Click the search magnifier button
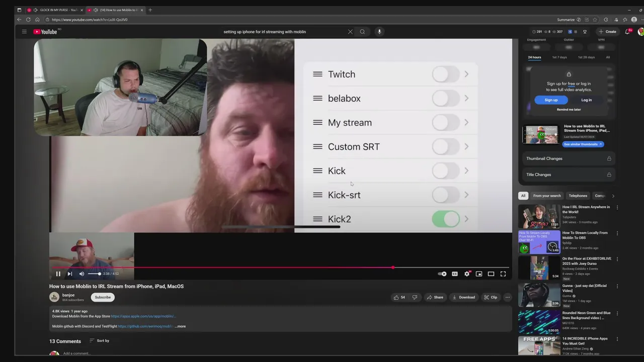This screenshot has width=644, height=362. (x=362, y=32)
